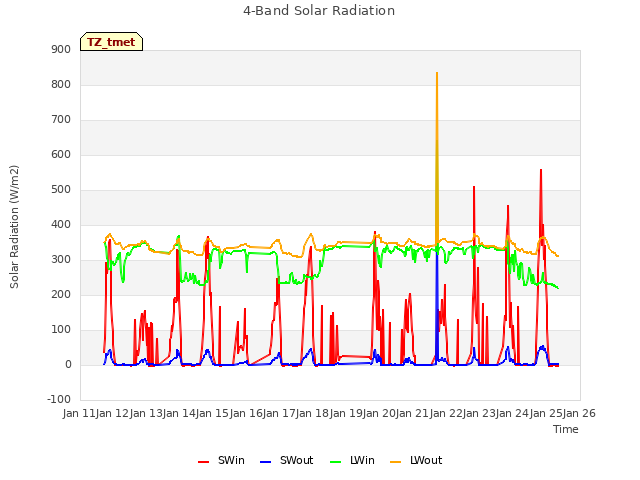The height and width of the screenshot is (480, 640).
Task: Toggle the LWin series in legend
Action: (x=352, y=460)
